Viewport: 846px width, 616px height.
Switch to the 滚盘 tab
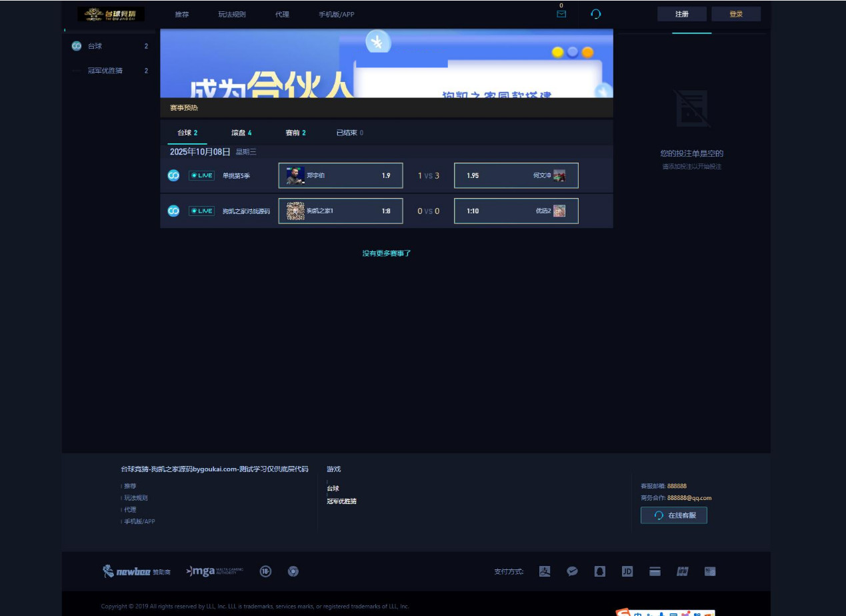241,133
